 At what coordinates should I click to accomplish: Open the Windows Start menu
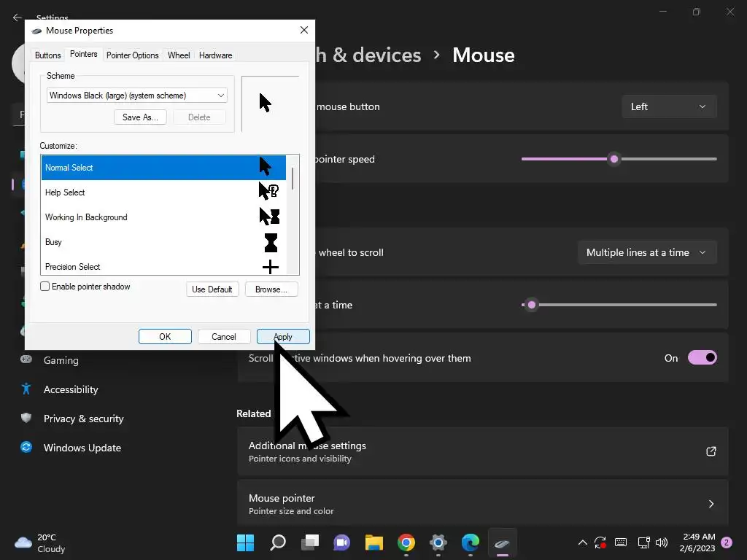245,542
